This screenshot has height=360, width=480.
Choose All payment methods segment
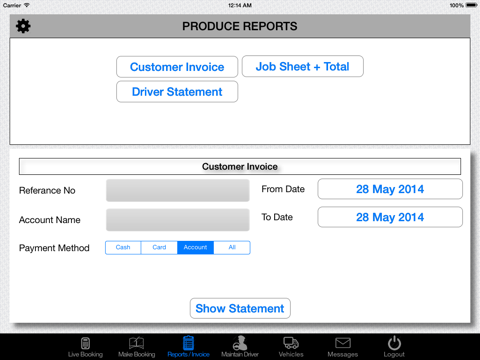232,247
